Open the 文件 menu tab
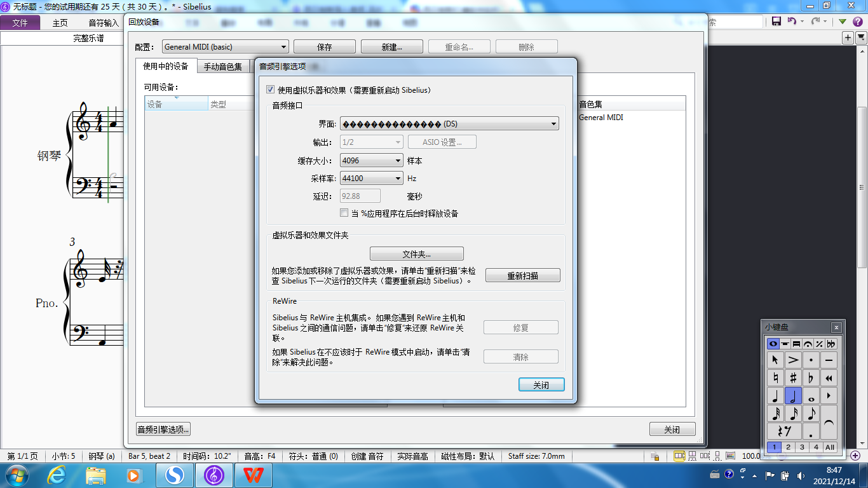Viewport: 868px width, 488px height. [x=20, y=22]
